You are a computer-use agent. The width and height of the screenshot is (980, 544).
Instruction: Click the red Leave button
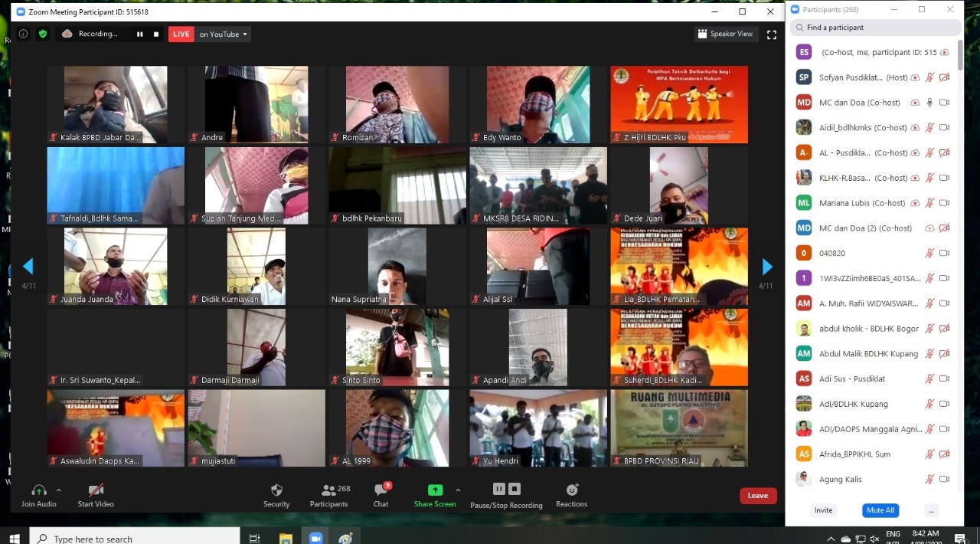pos(757,496)
